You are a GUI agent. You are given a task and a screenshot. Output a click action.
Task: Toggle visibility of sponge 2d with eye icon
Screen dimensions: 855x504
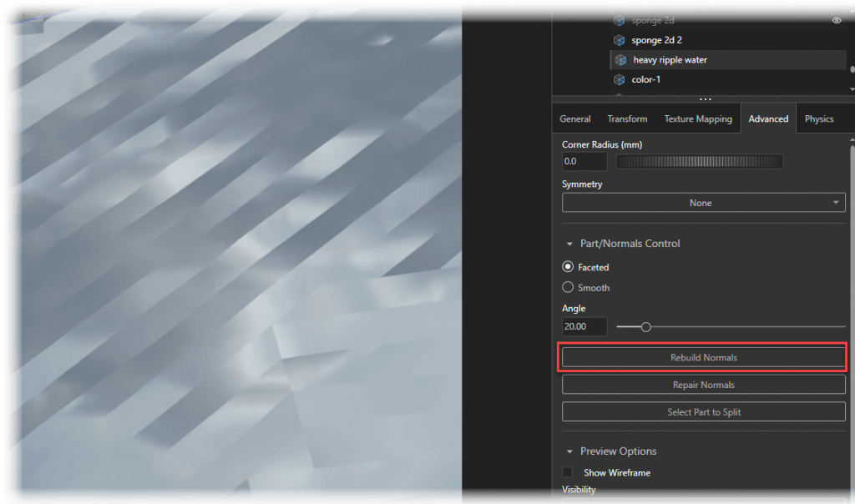click(x=837, y=20)
